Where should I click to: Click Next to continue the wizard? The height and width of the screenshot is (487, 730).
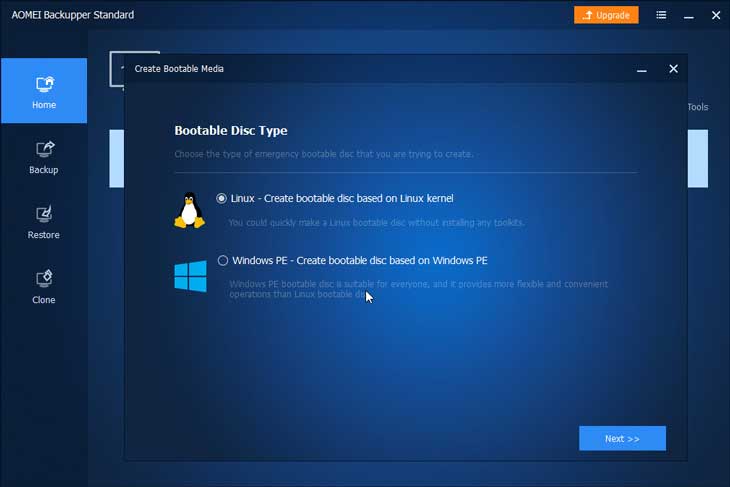621,438
